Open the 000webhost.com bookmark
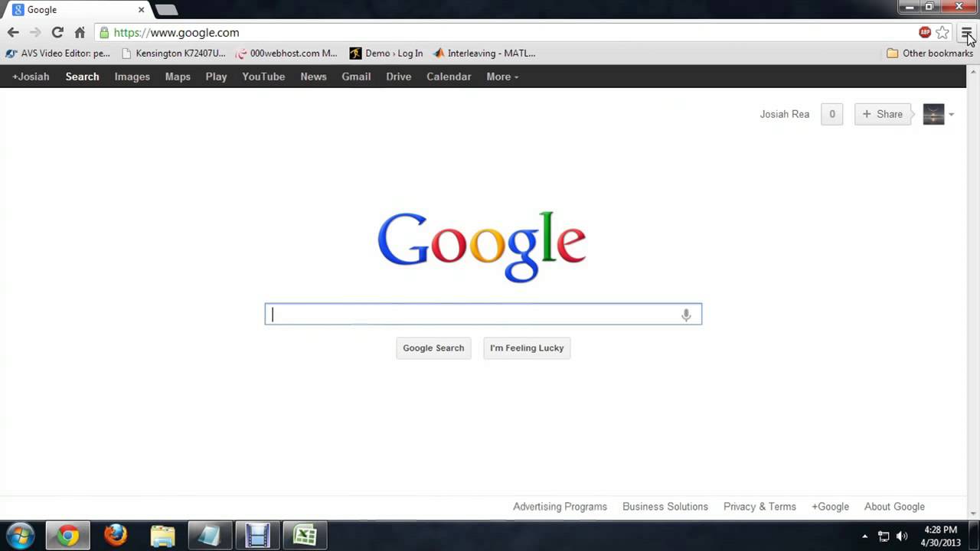This screenshot has height=551, width=980. click(x=286, y=53)
